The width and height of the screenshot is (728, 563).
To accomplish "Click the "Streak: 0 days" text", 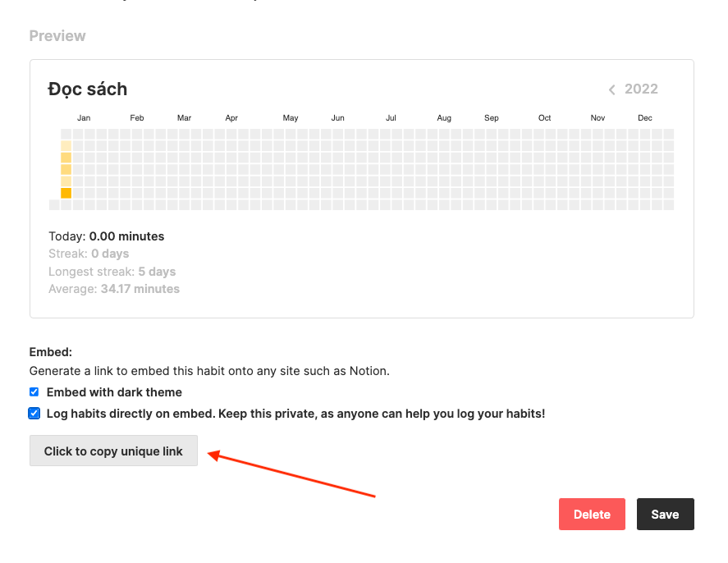I will [89, 254].
